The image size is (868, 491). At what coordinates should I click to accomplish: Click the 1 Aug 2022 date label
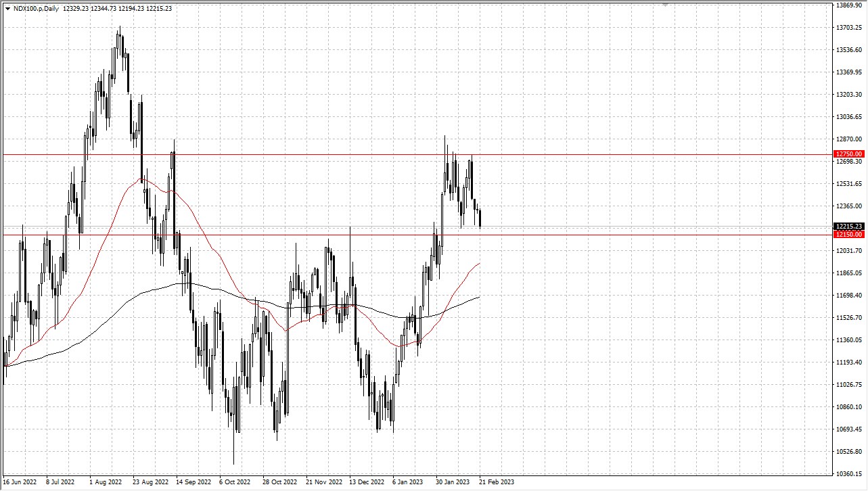click(106, 482)
